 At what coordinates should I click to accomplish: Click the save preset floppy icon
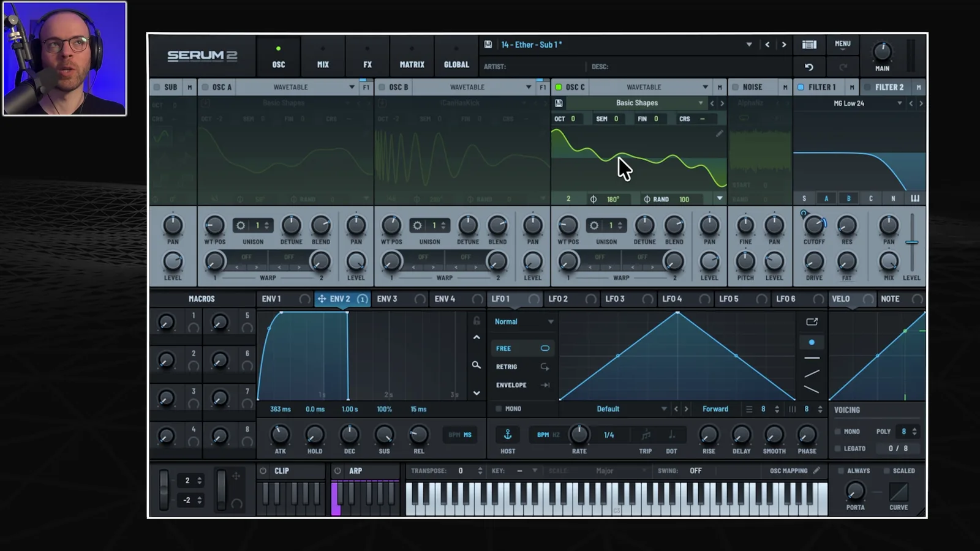click(488, 45)
